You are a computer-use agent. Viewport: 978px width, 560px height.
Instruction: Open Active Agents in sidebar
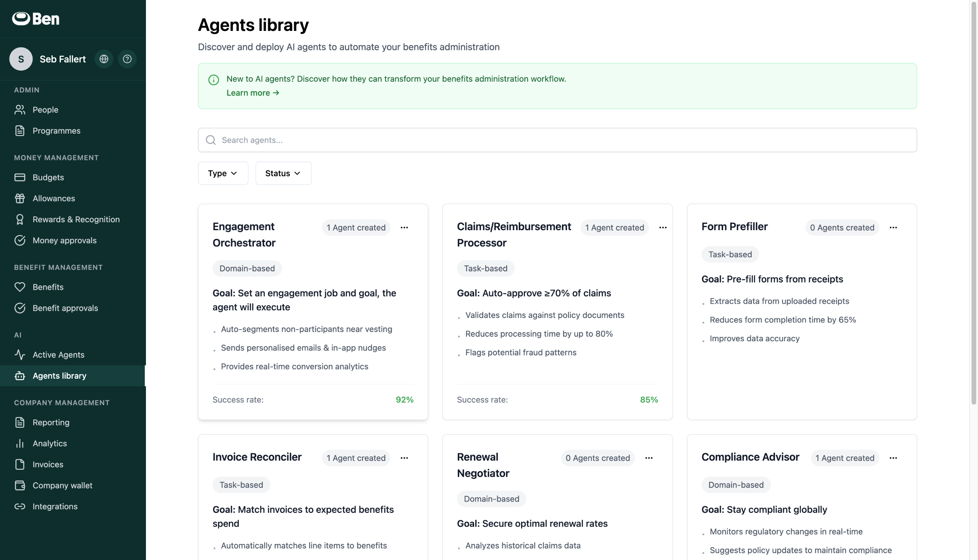pyautogui.click(x=58, y=355)
